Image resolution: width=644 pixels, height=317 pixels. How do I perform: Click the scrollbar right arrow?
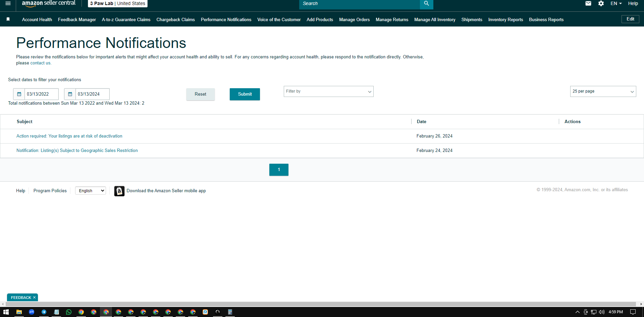[x=641, y=304]
